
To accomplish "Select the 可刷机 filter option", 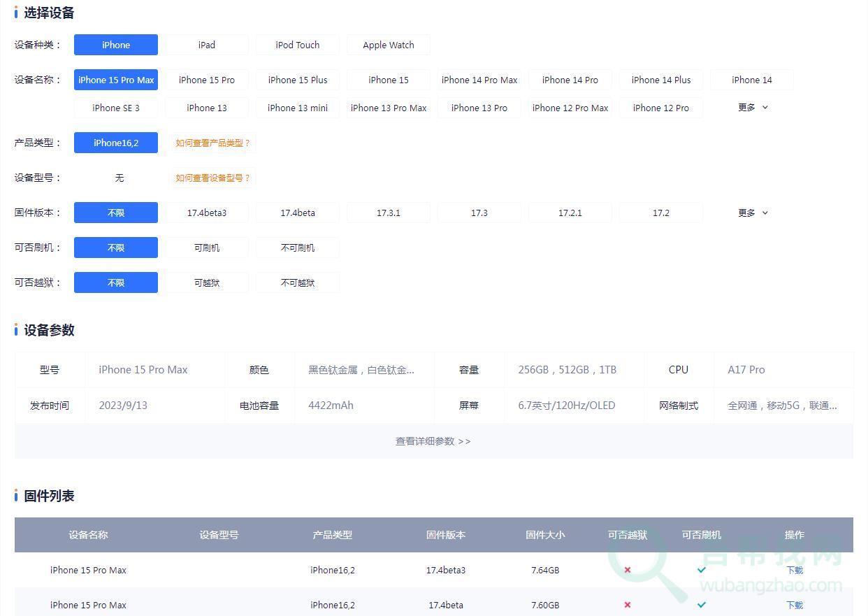I will coord(207,248).
